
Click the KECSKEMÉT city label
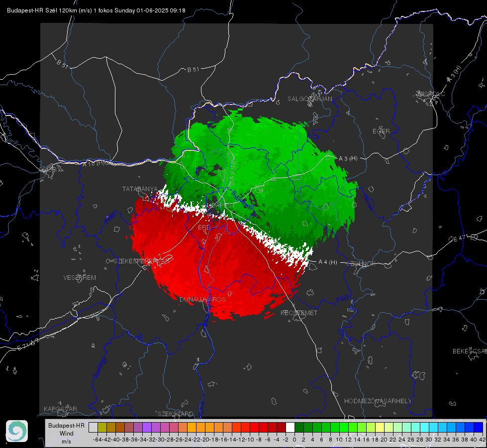299,313
